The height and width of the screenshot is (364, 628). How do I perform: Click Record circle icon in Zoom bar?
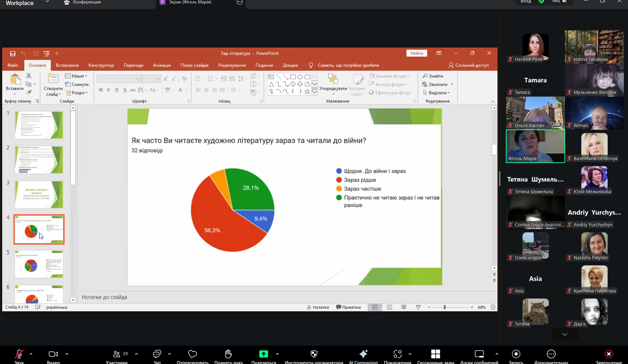[516, 354]
